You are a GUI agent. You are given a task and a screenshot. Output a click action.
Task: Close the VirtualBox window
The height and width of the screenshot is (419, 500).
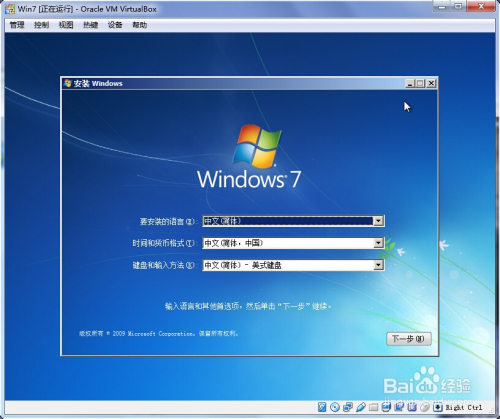coord(481,7)
